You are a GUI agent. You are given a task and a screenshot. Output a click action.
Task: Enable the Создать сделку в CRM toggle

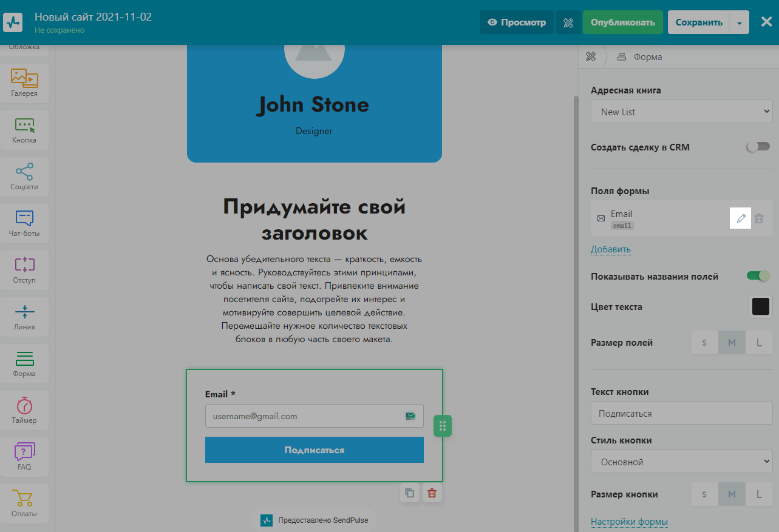[x=758, y=147]
